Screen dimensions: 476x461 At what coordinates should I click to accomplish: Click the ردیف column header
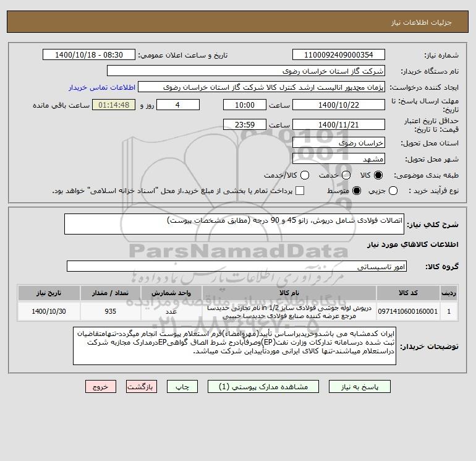[x=449, y=293]
